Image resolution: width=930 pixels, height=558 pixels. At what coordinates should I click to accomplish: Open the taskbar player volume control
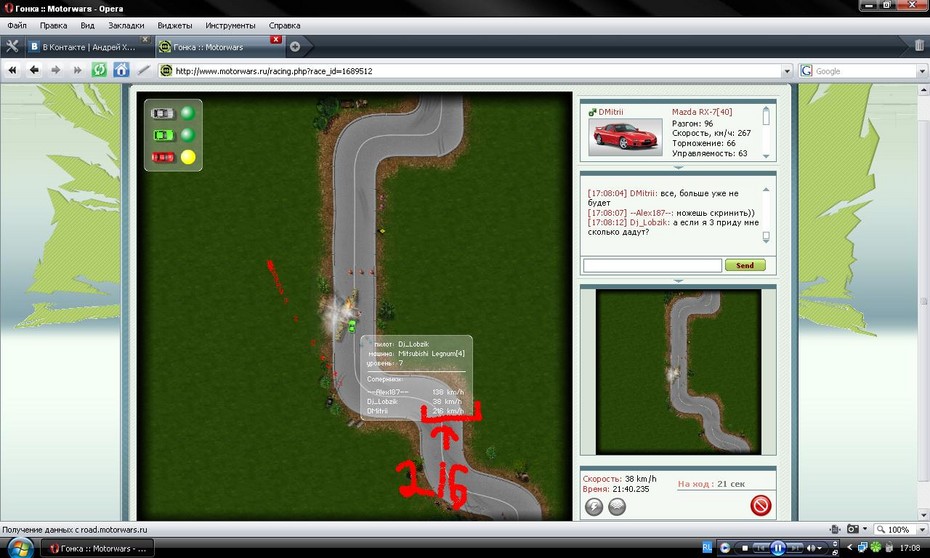(813, 548)
